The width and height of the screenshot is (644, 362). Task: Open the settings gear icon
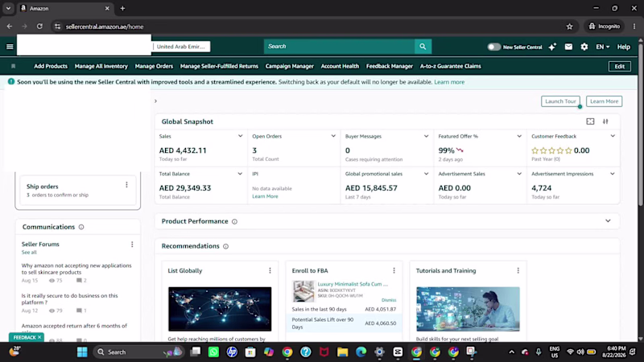point(584,47)
